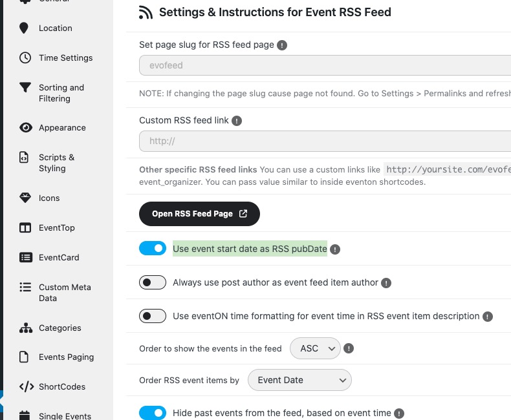The width and height of the screenshot is (511, 420).
Task: Open the EventCard settings tab
Action: click(x=59, y=257)
